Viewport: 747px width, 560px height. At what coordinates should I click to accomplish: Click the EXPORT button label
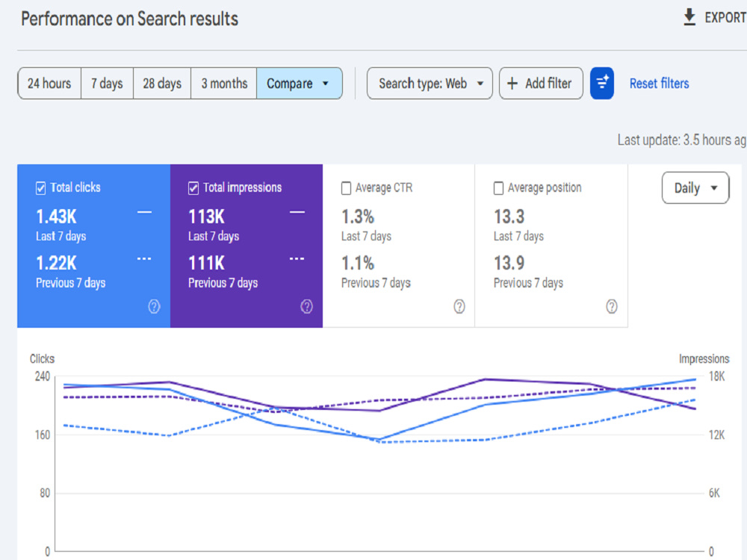tap(725, 18)
